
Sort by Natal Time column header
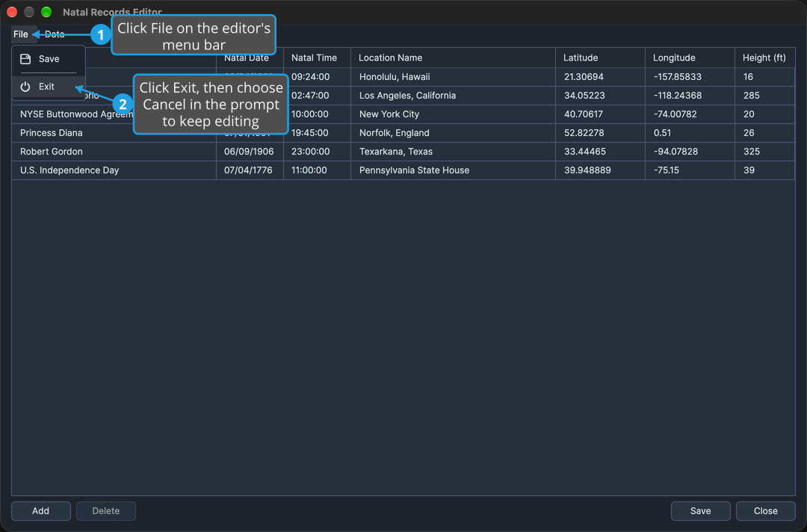pos(317,58)
